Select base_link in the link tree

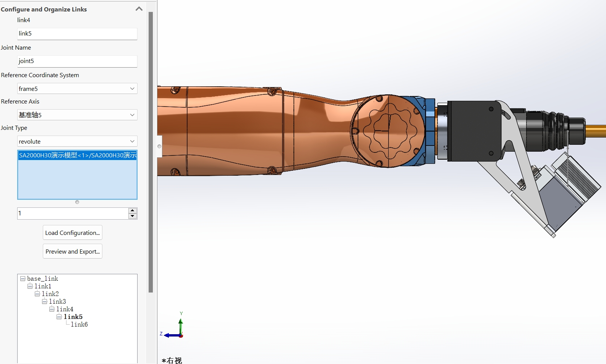pyautogui.click(x=42, y=279)
